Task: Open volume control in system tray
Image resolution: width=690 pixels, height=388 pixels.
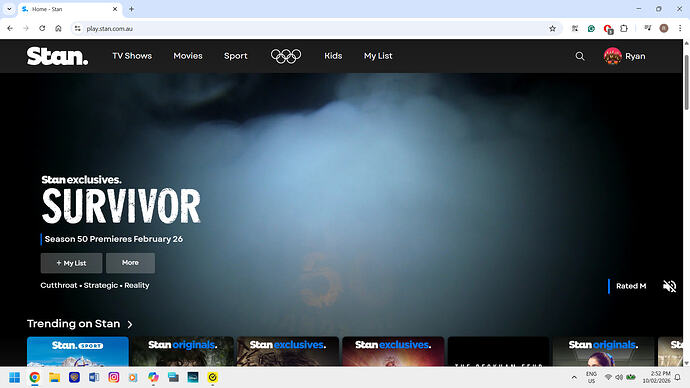Action: click(x=619, y=377)
